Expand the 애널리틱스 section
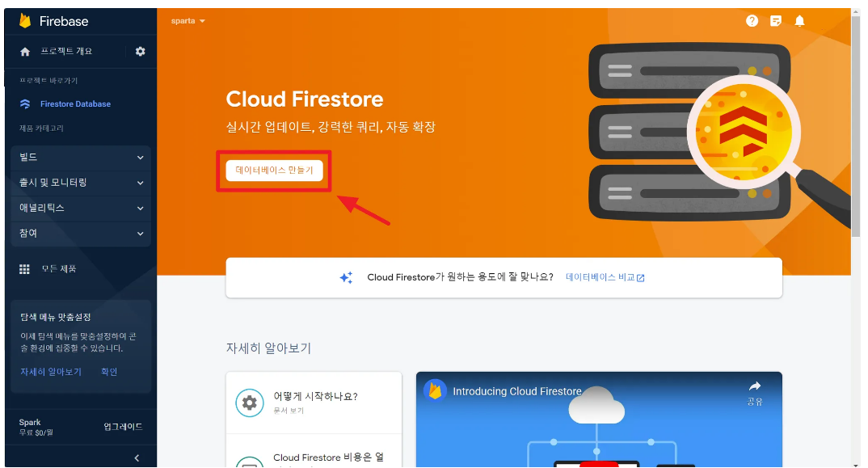The width and height of the screenshot is (868, 468). point(81,209)
